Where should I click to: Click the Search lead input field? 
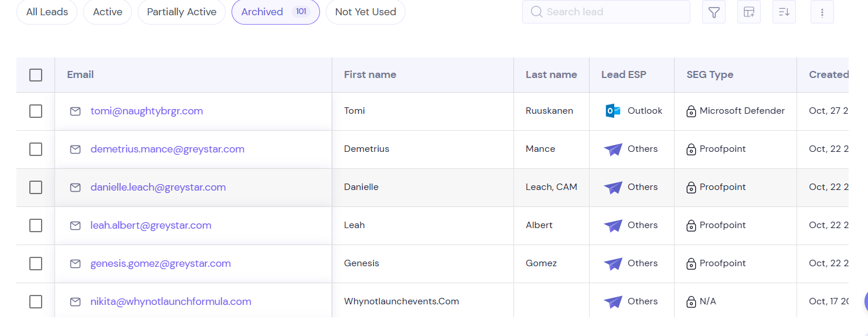tap(610, 12)
